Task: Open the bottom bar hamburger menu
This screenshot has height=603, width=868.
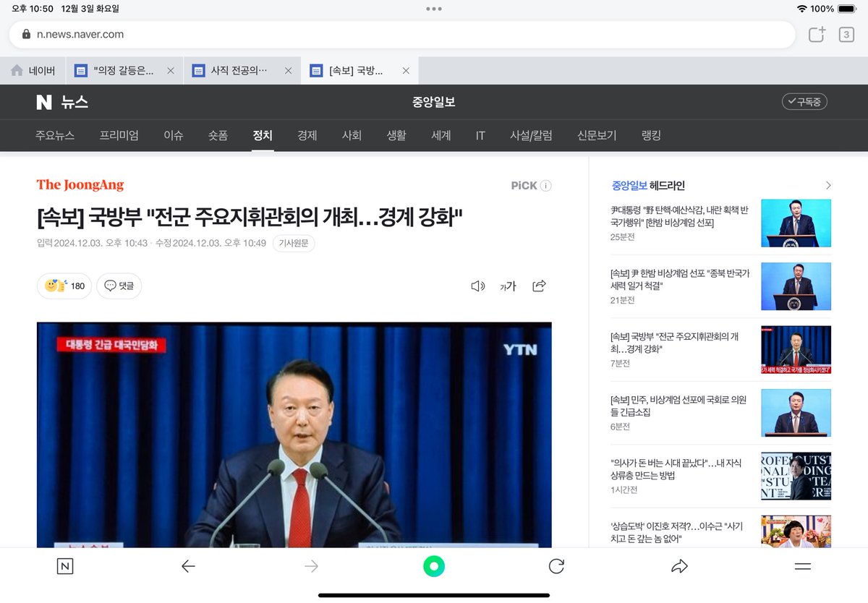Action: click(x=803, y=567)
